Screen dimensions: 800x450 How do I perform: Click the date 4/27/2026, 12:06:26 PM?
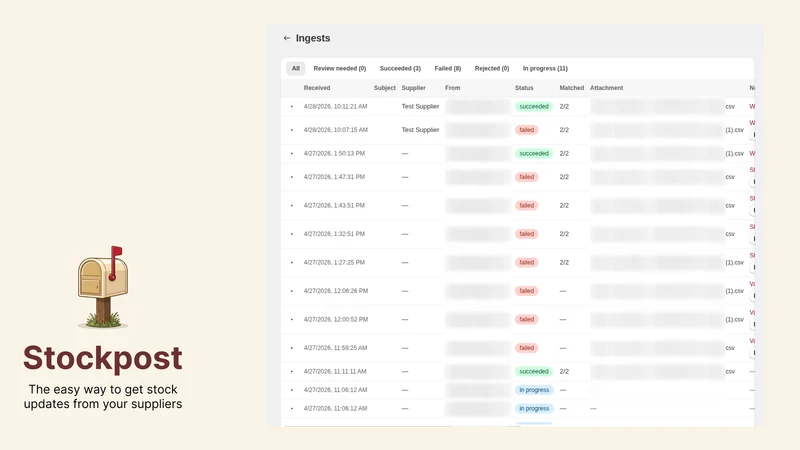point(336,291)
